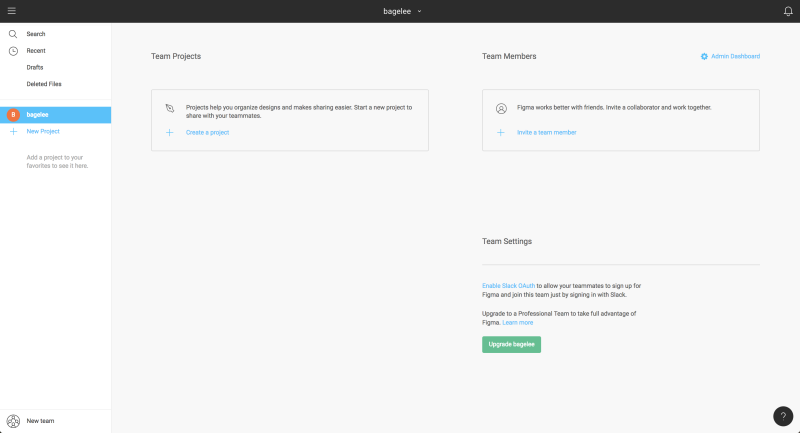Open the help question mark button

pos(783,416)
